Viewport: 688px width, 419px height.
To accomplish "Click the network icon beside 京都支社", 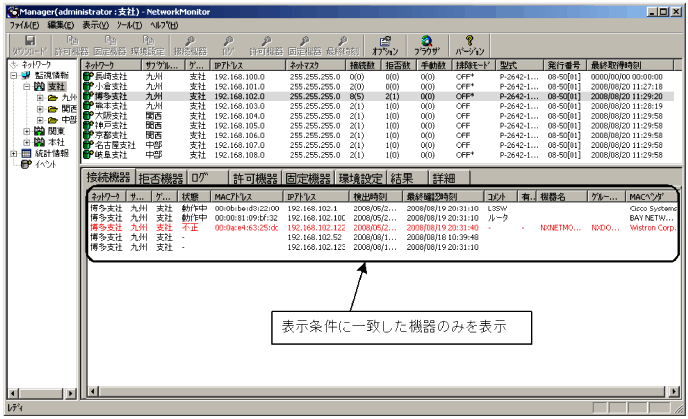I will [88, 135].
